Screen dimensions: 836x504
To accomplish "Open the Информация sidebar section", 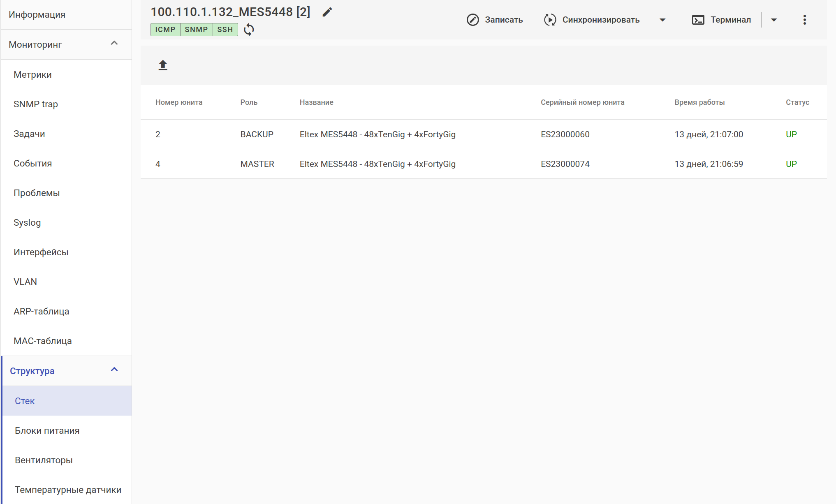I will [37, 14].
